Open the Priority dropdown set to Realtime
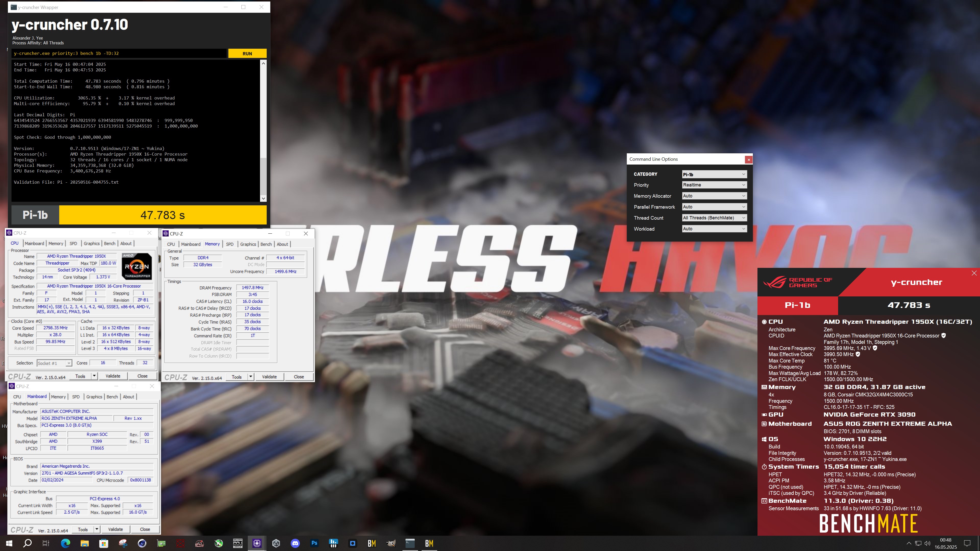This screenshot has height=551, width=980. coord(715,185)
